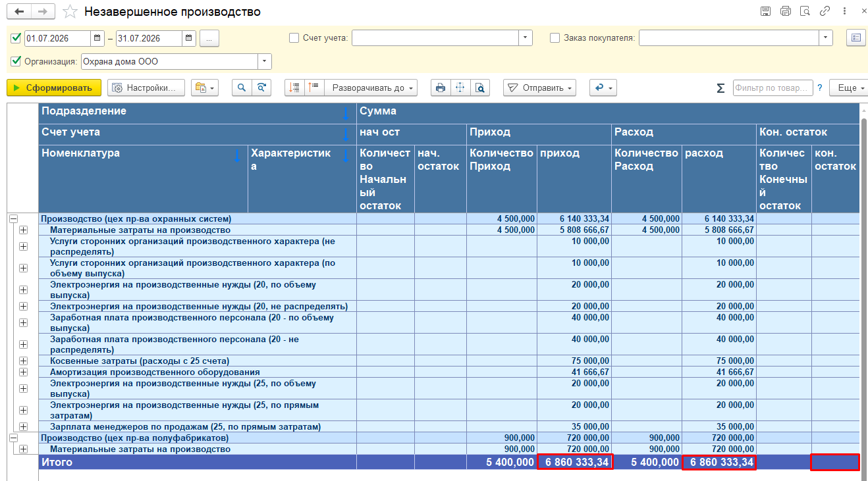Click the 75 000,00 расход cell for Косвенные затраты
The width and height of the screenshot is (868, 481).
point(720,361)
